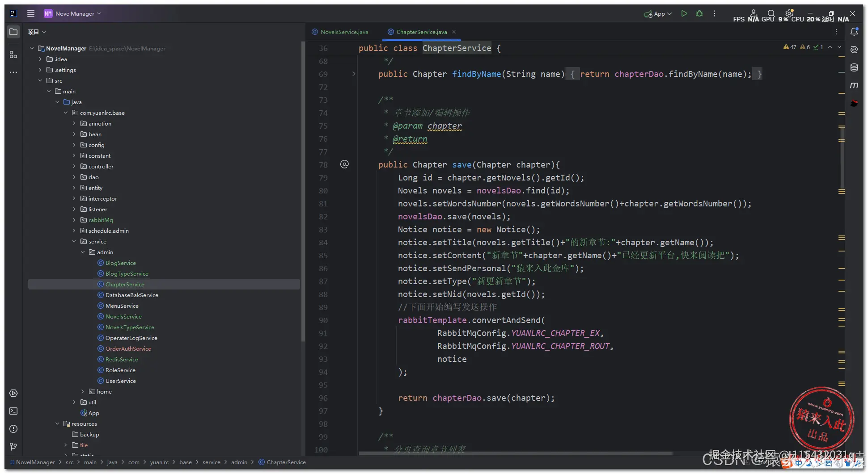
Task: Collapse the src folder
Action: point(40,80)
